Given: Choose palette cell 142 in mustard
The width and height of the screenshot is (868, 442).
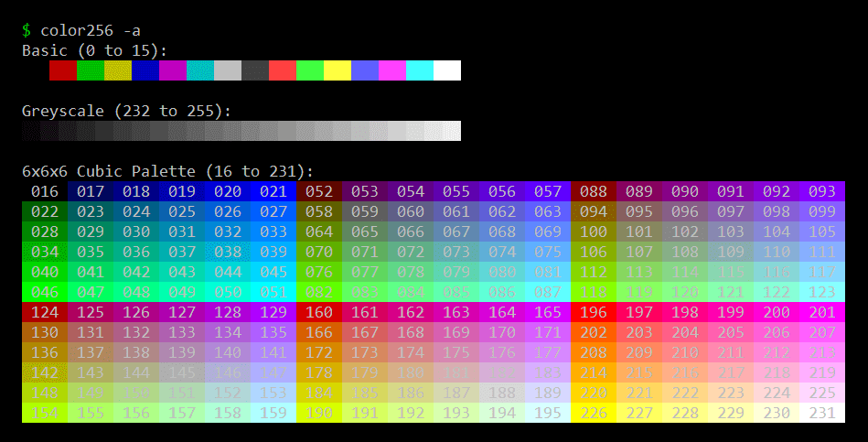Looking at the screenshot, I should pos(45,372).
